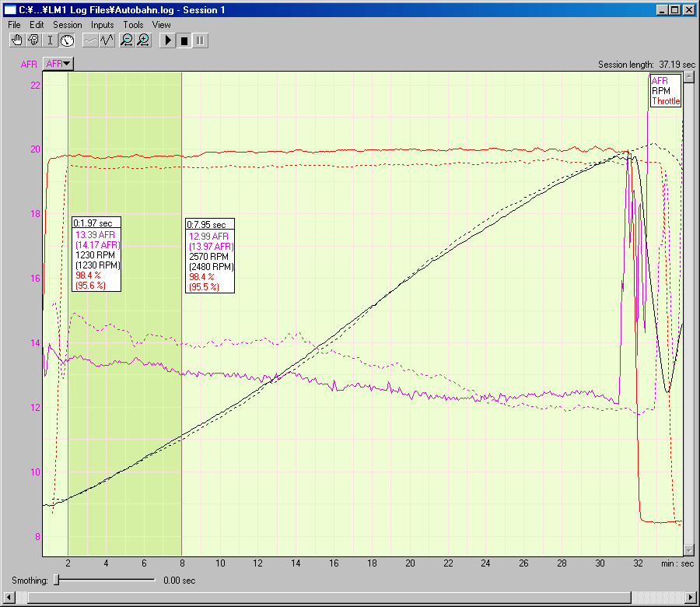Viewport: 700px width, 607px height.
Task: Select the open hand pan tool
Action: [17, 40]
